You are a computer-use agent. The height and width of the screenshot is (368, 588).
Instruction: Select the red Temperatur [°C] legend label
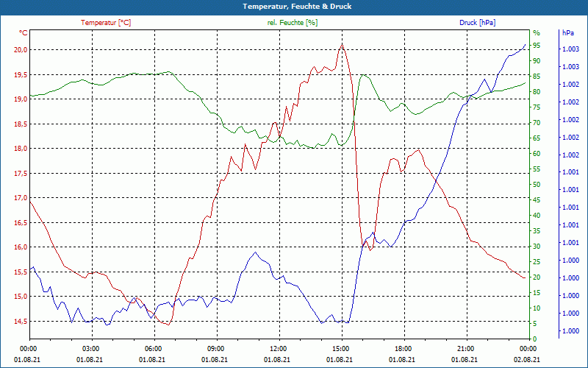tap(106, 23)
